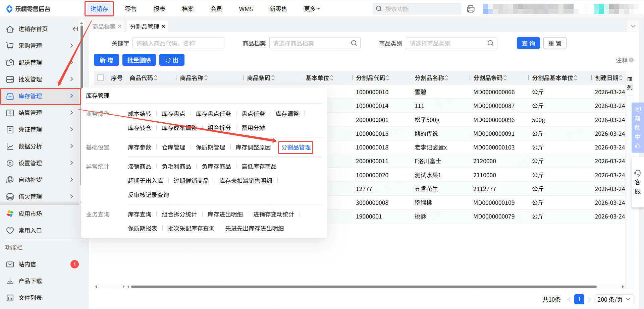Click the column settings icon
The height and width of the screenshot is (309, 644).
630,79
